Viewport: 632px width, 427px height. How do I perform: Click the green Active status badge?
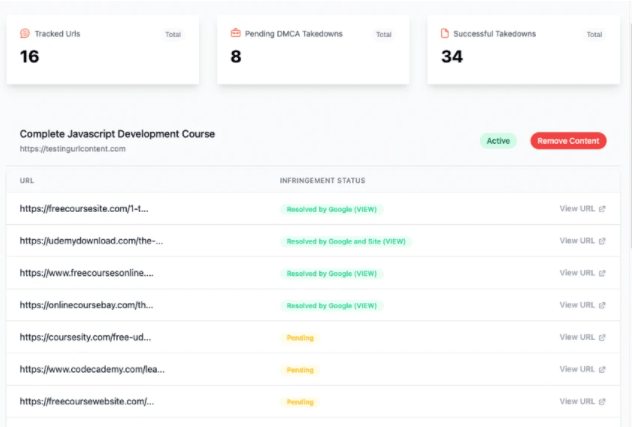click(497, 141)
